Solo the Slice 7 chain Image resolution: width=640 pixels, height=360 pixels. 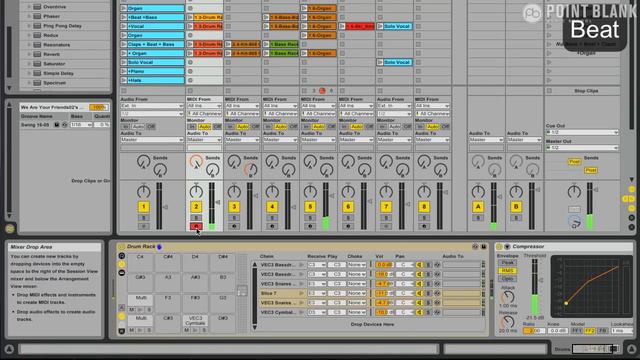(x=429, y=293)
